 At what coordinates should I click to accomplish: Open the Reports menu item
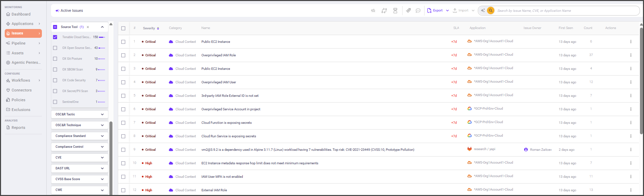[18, 128]
